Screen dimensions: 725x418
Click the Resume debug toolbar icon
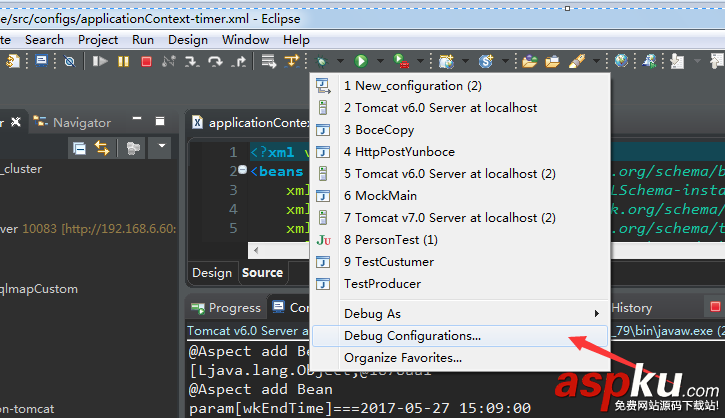click(100, 61)
